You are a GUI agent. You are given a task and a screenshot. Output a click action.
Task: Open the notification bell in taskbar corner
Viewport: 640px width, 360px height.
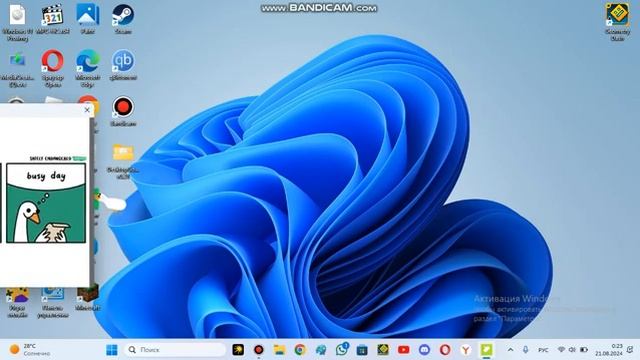631,350
